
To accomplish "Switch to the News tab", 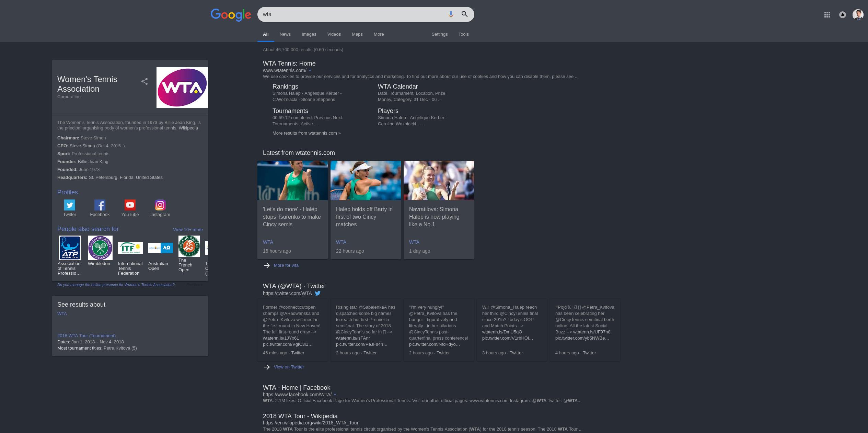I will click(x=285, y=34).
